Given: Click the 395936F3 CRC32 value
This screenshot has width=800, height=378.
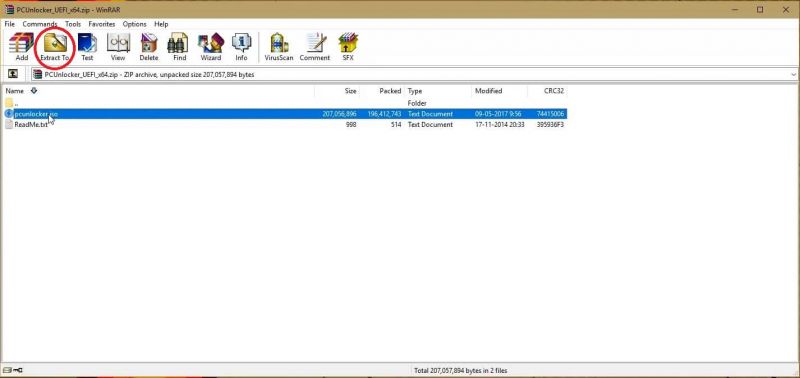Looking at the screenshot, I should [x=550, y=124].
